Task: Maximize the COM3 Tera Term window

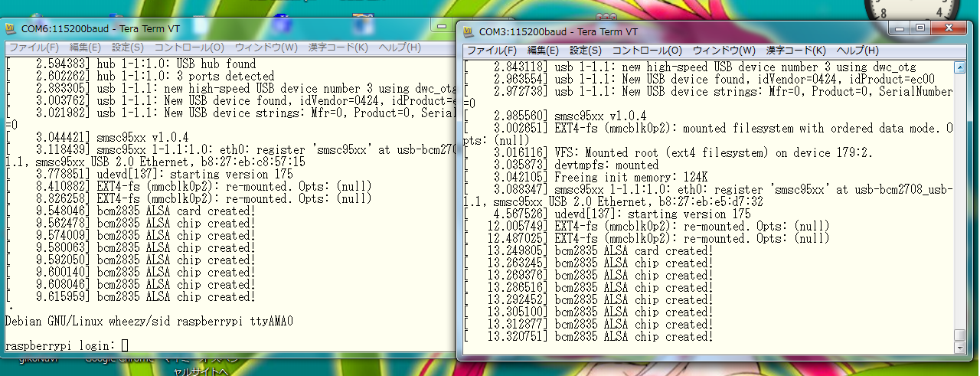Action: [920, 28]
